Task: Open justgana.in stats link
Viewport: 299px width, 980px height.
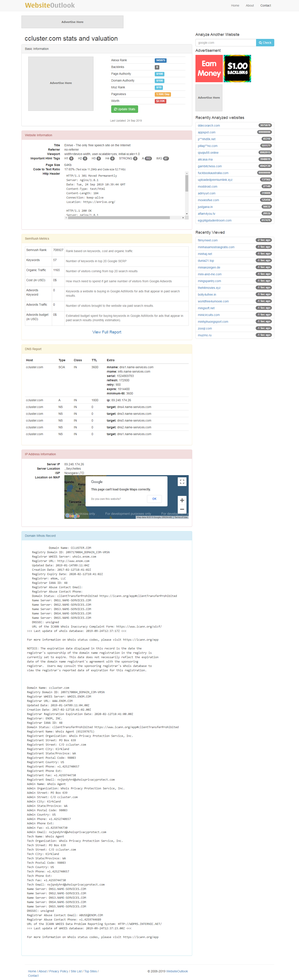Action: pos(205,207)
